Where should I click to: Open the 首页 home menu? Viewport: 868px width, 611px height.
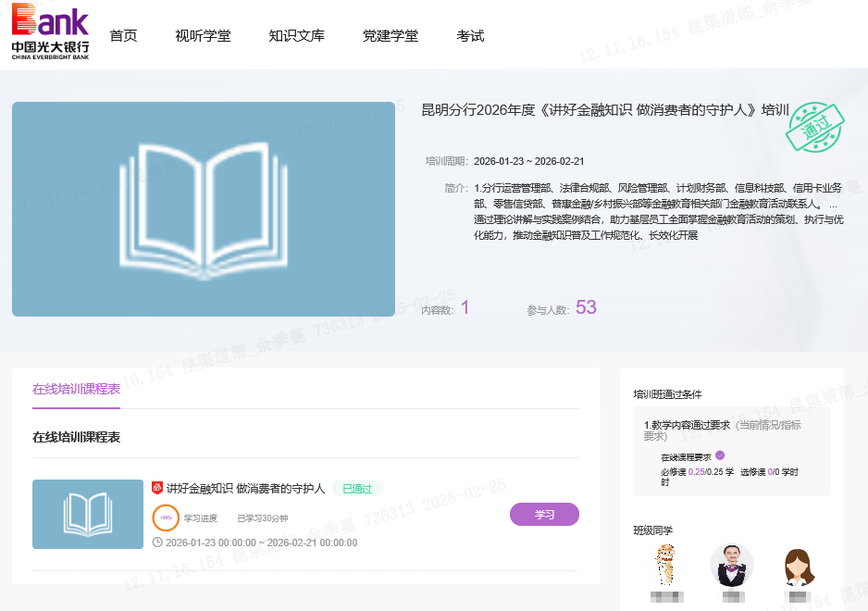tap(123, 36)
